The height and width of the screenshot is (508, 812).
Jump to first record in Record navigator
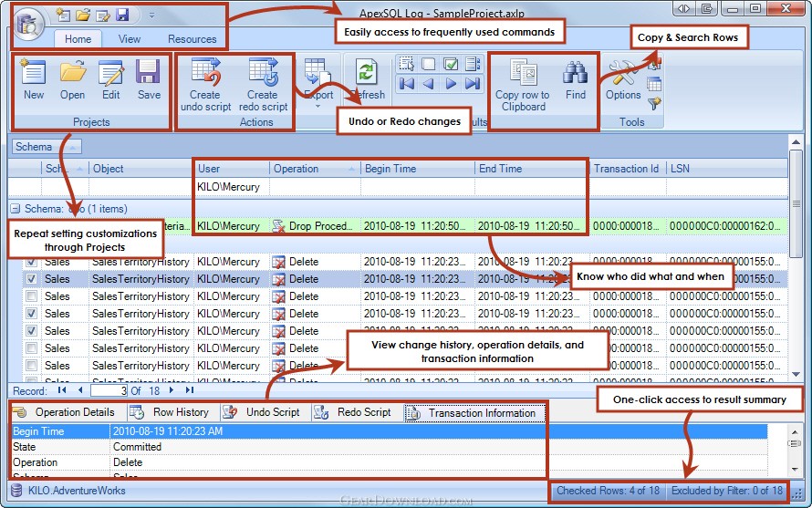(62, 390)
